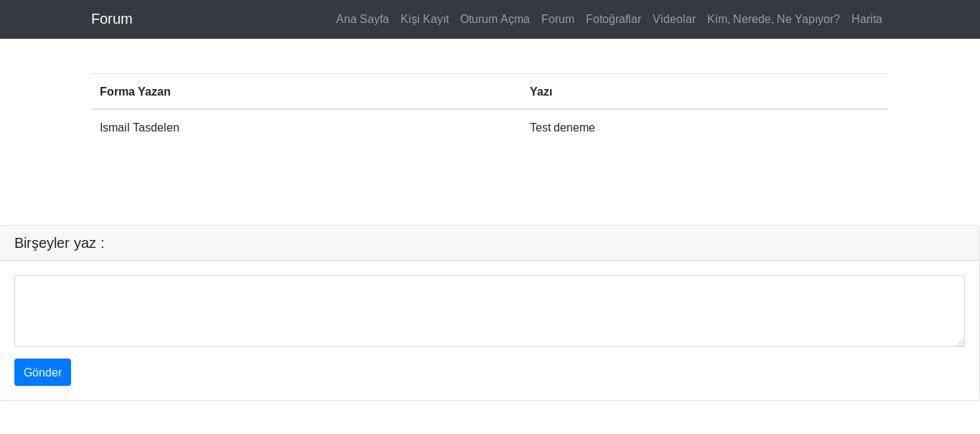Click the Forum brand logo text

click(111, 19)
